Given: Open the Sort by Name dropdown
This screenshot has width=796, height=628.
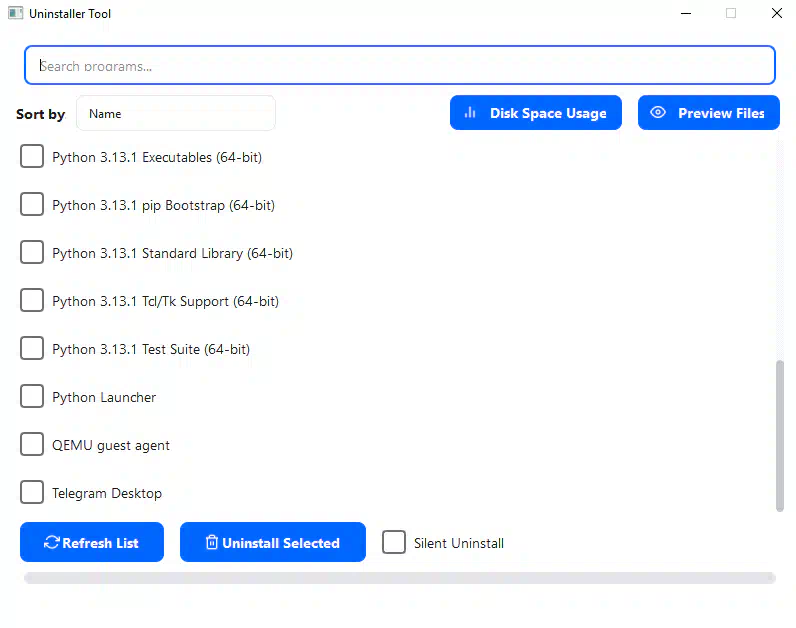Looking at the screenshot, I should [175, 113].
